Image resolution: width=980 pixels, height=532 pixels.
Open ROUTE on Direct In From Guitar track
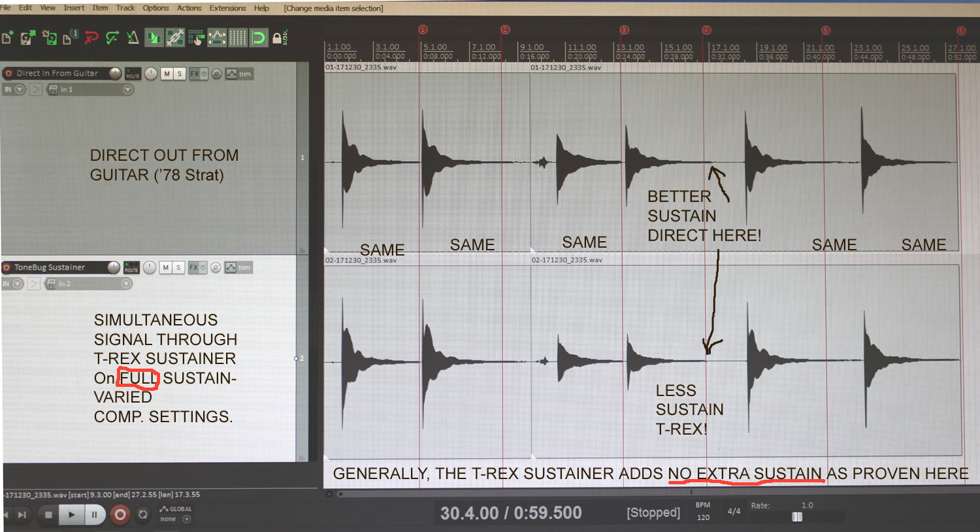click(133, 73)
